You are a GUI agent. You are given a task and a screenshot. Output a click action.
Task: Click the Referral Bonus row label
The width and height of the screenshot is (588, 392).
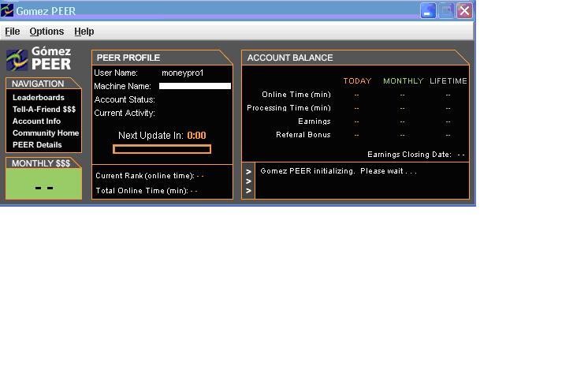click(x=303, y=135)
